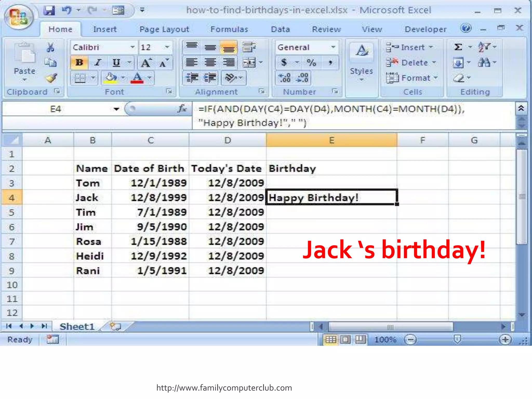The height and width of the screenshot is (399, 532).
Task: Decrease font size with Shrink Font
Action: click(x=164, y=63)
